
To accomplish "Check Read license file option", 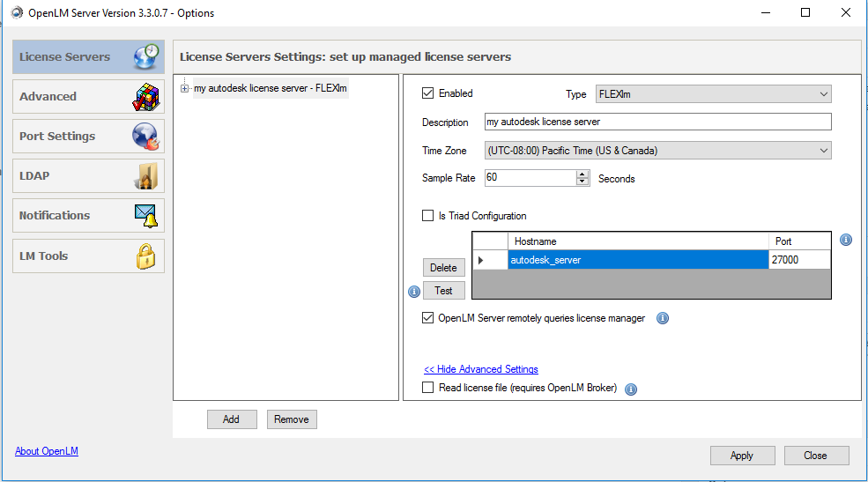I will click(x=428, y=388).
